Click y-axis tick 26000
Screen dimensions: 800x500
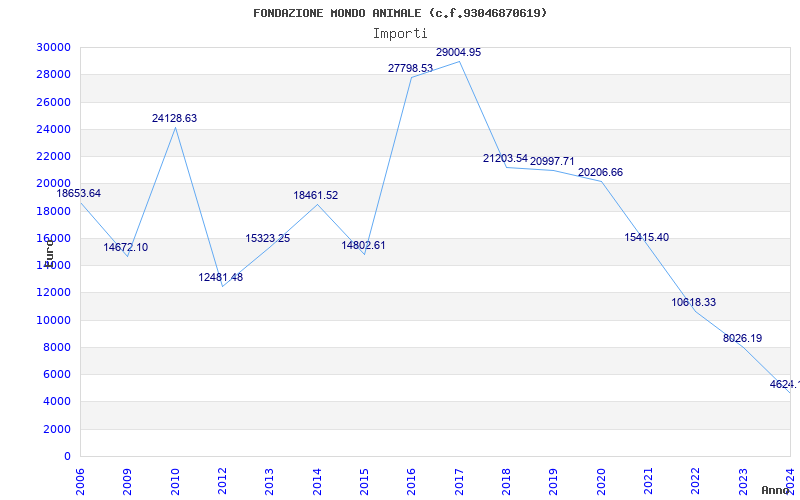point(53,102)
